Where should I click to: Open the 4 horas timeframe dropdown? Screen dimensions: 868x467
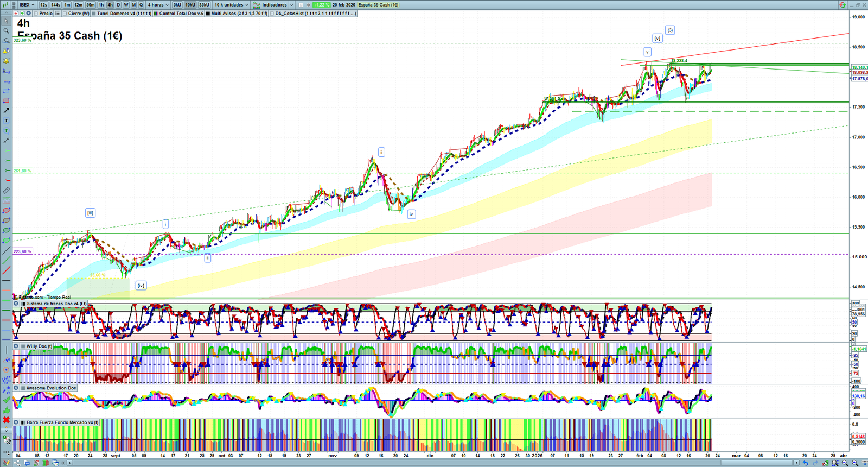[158, 5]
